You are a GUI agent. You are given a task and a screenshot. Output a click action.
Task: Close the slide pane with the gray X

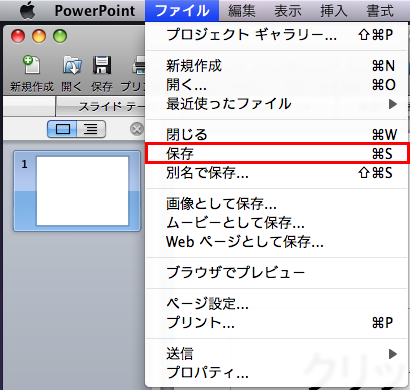pyautogui.click(x=137, y=129)
